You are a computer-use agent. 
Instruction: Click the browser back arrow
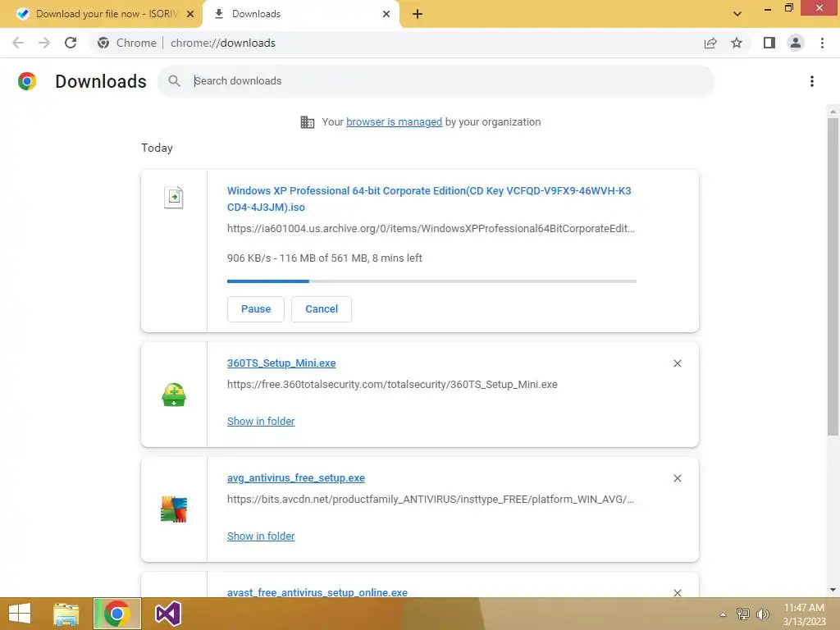click(x=18, y=43)
